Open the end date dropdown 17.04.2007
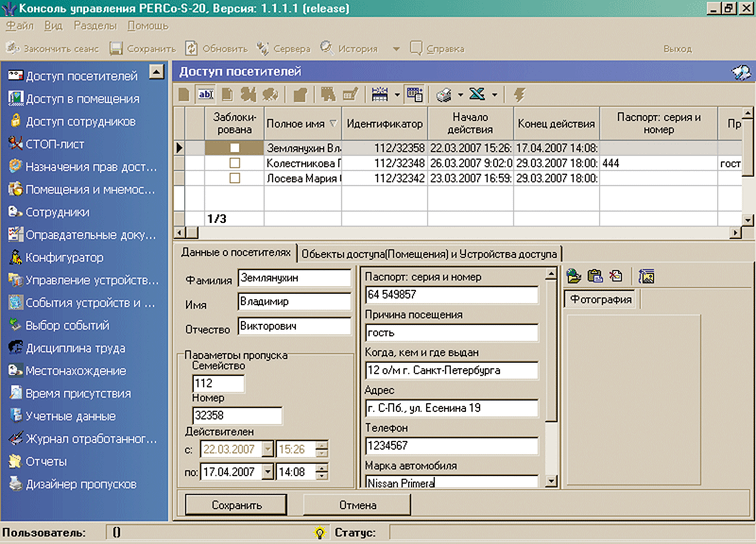 (x=267, y=471)
